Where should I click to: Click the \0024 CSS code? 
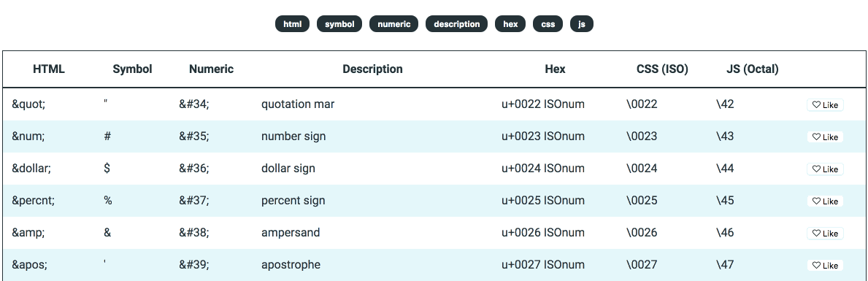click(642, 168)
